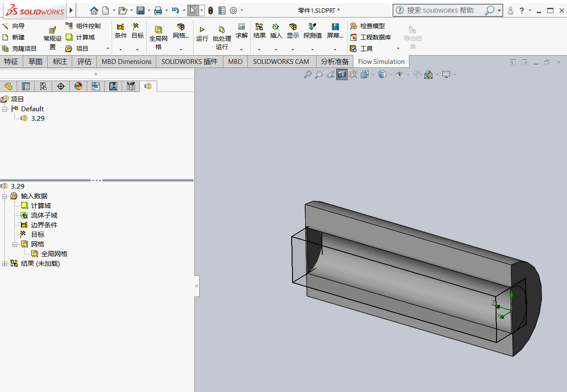Switch to the Flow Simulation tab

coord(380,61)
